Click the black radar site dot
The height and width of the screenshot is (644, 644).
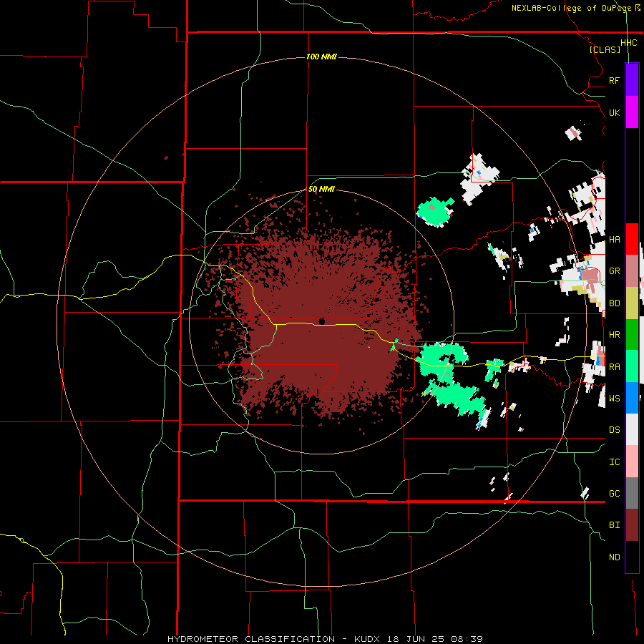[321, 321]
